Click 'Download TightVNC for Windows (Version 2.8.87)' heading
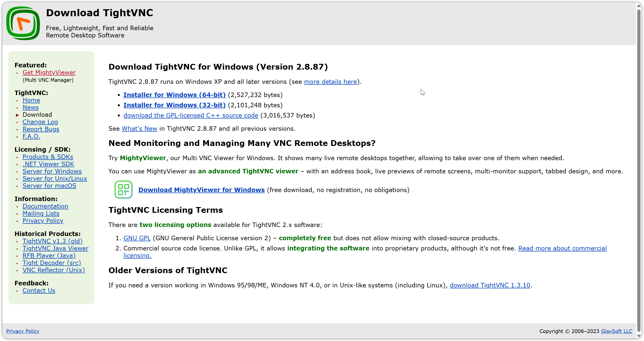Screen dimensions: 644x341 (x=218, y=67)
